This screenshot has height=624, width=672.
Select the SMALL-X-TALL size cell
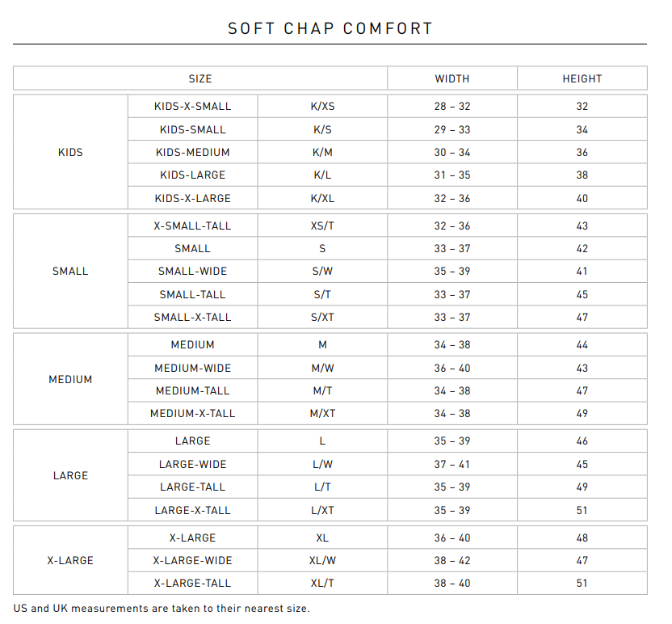click(192, 317)
